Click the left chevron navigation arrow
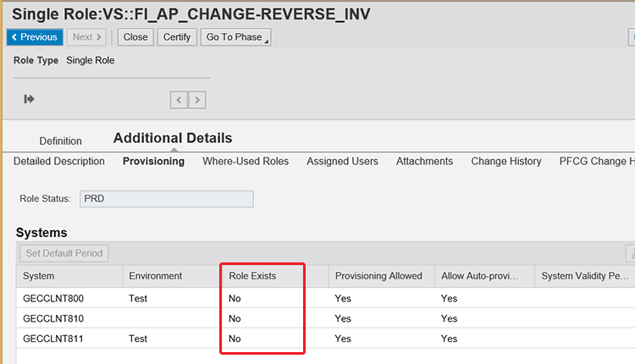This screenshot has width=635, height=364. (179, 100)
